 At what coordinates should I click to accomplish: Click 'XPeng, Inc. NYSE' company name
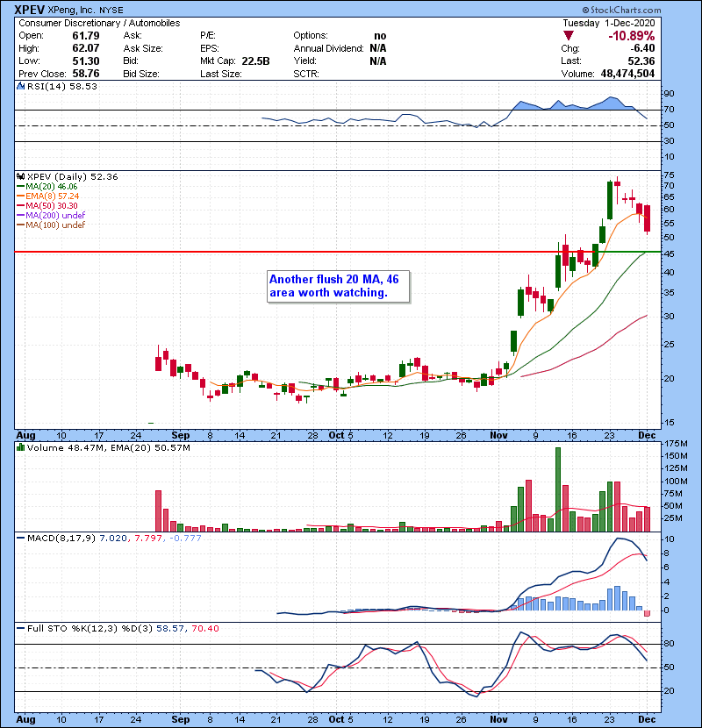click(x=86, y=10)
